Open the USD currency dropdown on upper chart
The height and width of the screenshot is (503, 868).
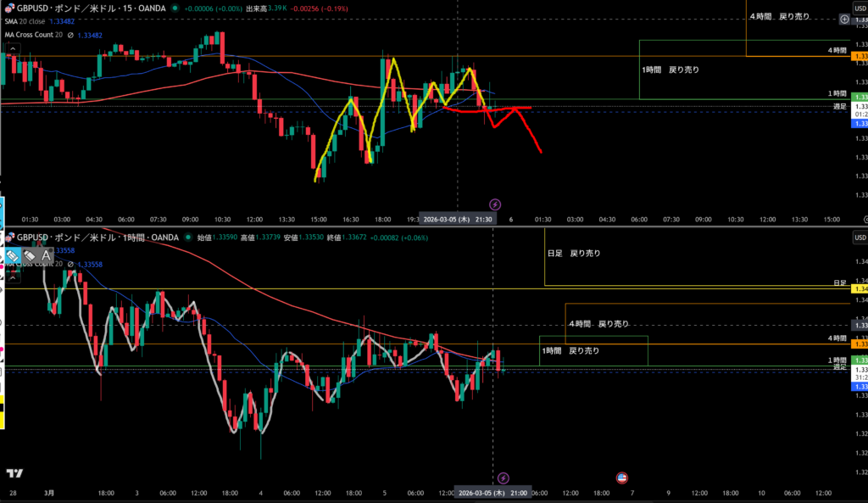(856, 7)
